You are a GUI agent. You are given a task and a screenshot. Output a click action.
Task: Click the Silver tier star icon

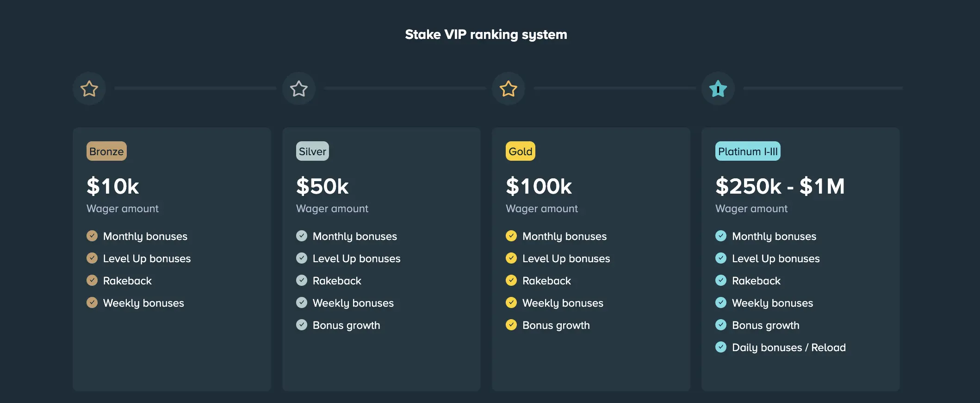299,88
